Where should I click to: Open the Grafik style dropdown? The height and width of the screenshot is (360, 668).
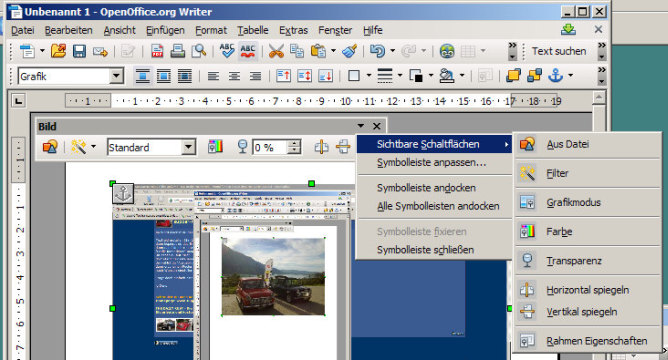pyautogui.click(x=115, y=76)
